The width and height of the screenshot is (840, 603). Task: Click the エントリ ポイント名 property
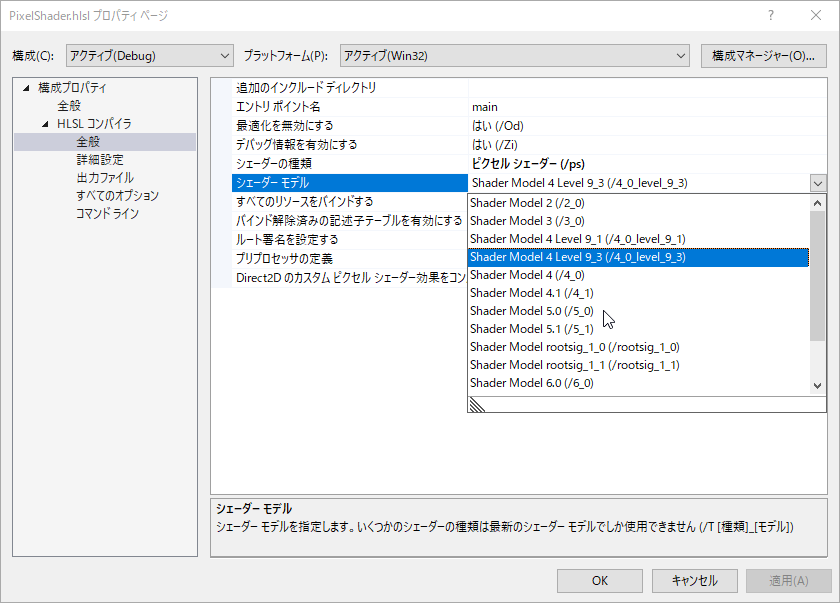pyautogui.click(x=350, y=107)
